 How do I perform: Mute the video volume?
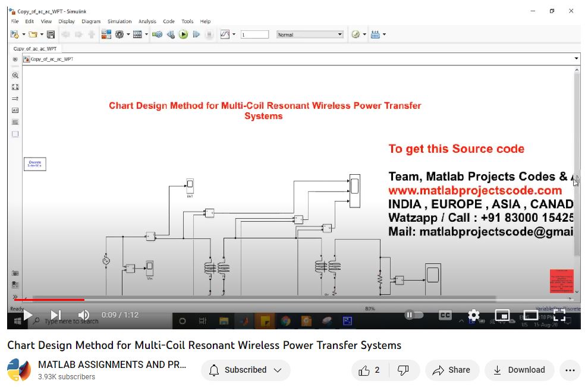(x=84, y=314)
